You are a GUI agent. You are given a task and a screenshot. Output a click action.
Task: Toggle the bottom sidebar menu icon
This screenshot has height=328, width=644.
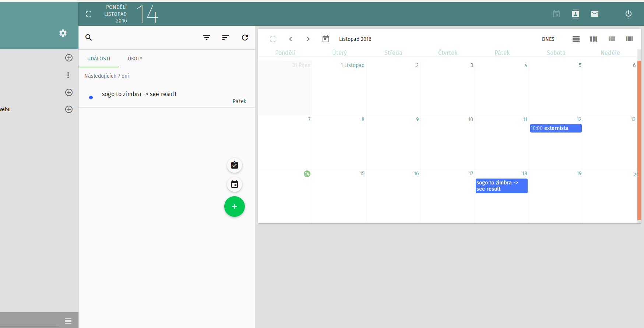pyautogui.click(x=68, y=321)
